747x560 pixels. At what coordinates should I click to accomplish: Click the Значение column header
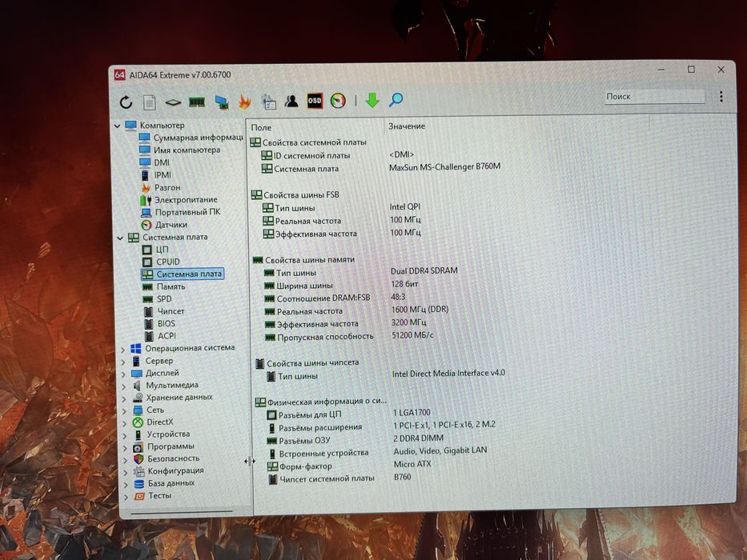pos(407,126)
